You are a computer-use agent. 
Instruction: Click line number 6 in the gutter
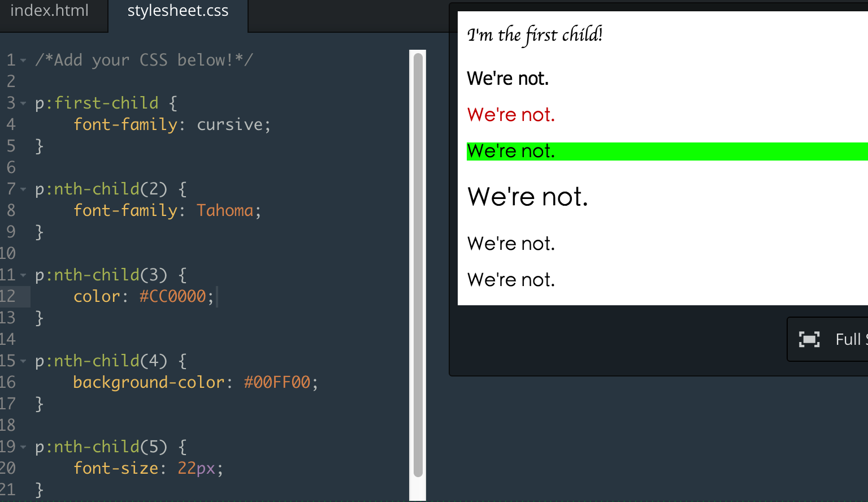pos(11,167)
